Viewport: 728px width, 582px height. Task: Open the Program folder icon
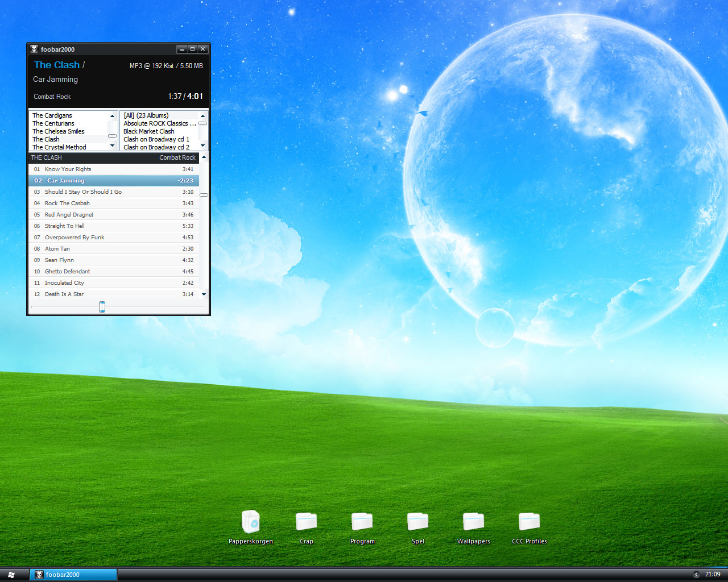click(x=362, y=522)
